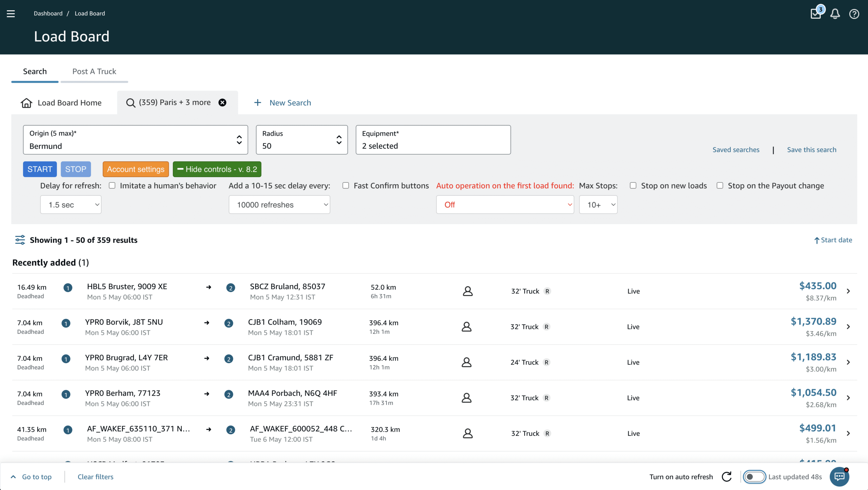Check Stop on the Payout change
Image resolution: width=868 pixels, height=490 pixels.
[720, 185]
